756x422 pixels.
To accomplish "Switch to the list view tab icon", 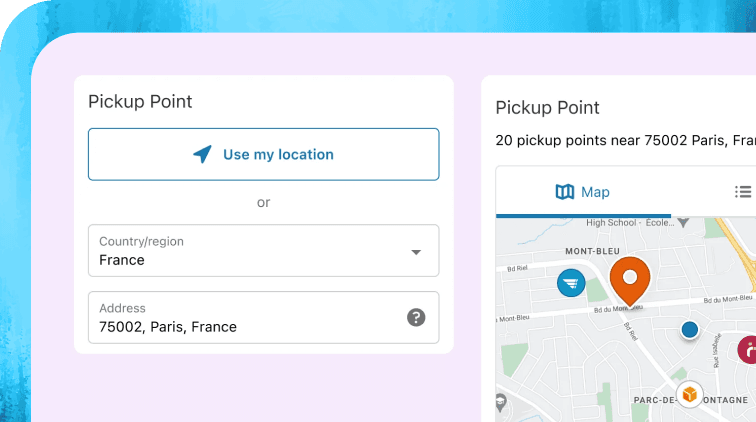I will [x=743, y=192].
